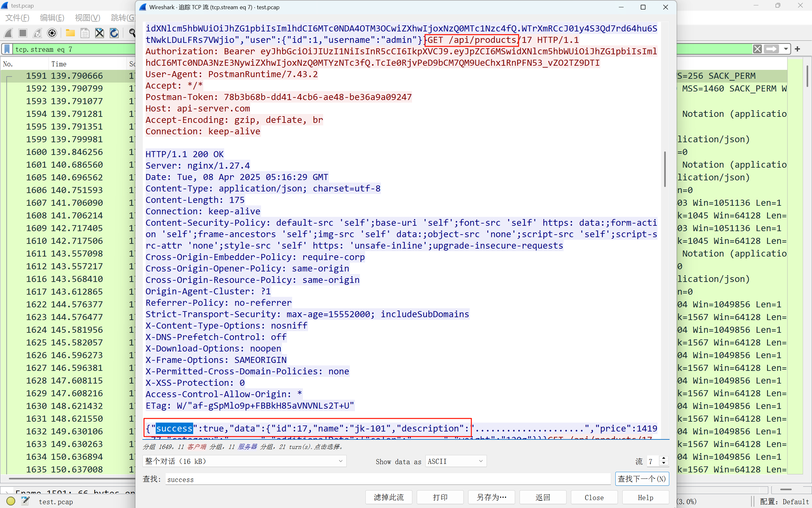Image resolution: width=812 pixels, height=508 pixels.
Task: Click the capture file properties pencil icon
Action: 25,501
